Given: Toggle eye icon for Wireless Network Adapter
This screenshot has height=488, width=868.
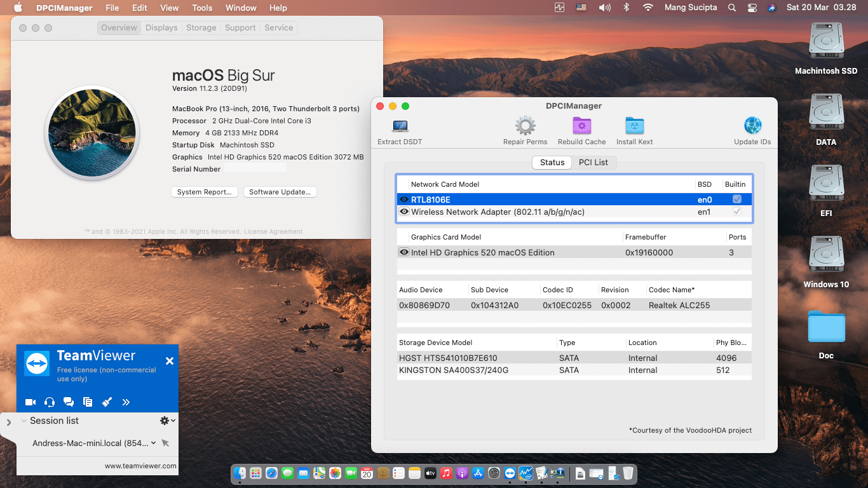Looking at the screenshot, I should click(x=404, y=212).
